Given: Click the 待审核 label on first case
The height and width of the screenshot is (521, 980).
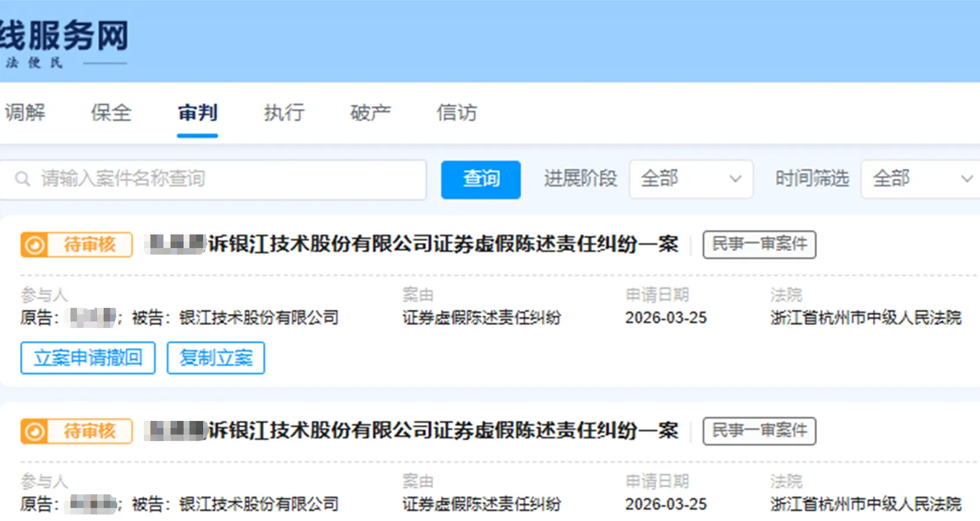Looking at the screenshot, I should coord(90,245).
